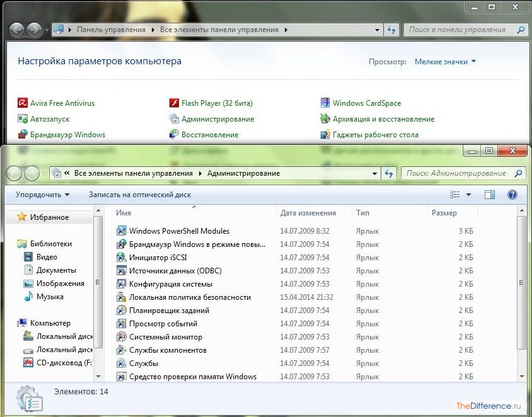
Task: Open the Администрирование link in Control Panel
Action: (x=217, y=119)
